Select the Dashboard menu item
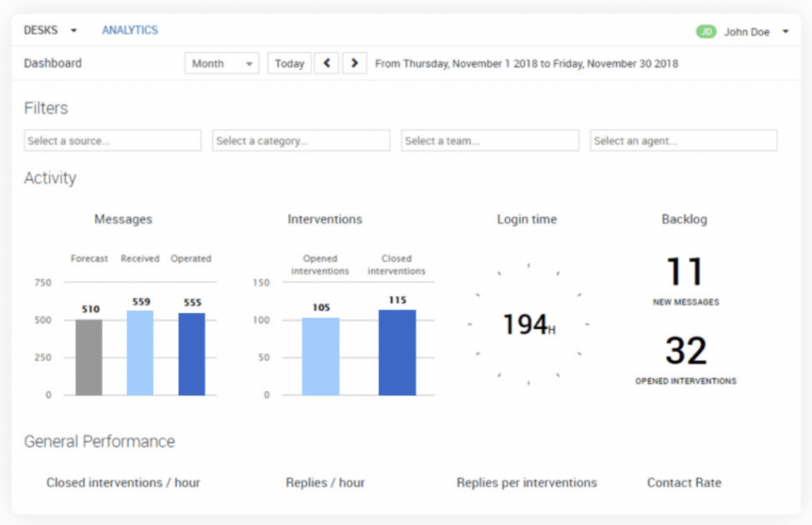Image resolution: width=812 pixels, height=525 pixels. [52, 63]
